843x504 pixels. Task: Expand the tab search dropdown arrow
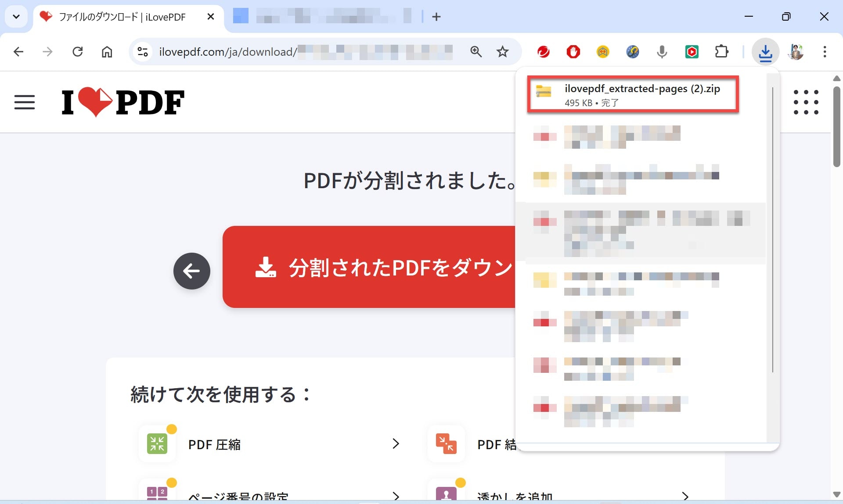click(x=16, y=17)
